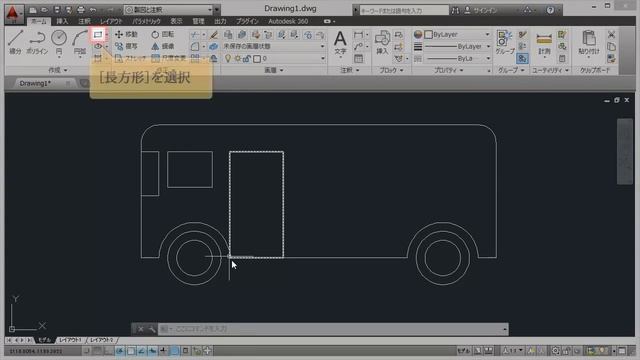The width and height of the screenshot is (640, 360).
Task: Toggle layer on/off lightbulb icon
Action: [x=228, y=59]
